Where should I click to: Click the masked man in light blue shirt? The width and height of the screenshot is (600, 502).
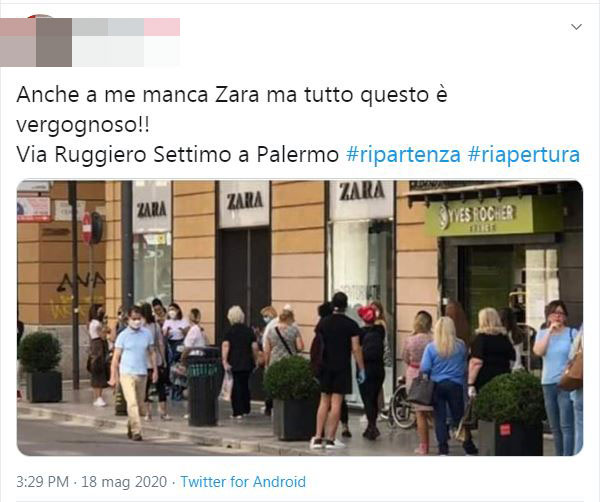(x=134, y=373)
